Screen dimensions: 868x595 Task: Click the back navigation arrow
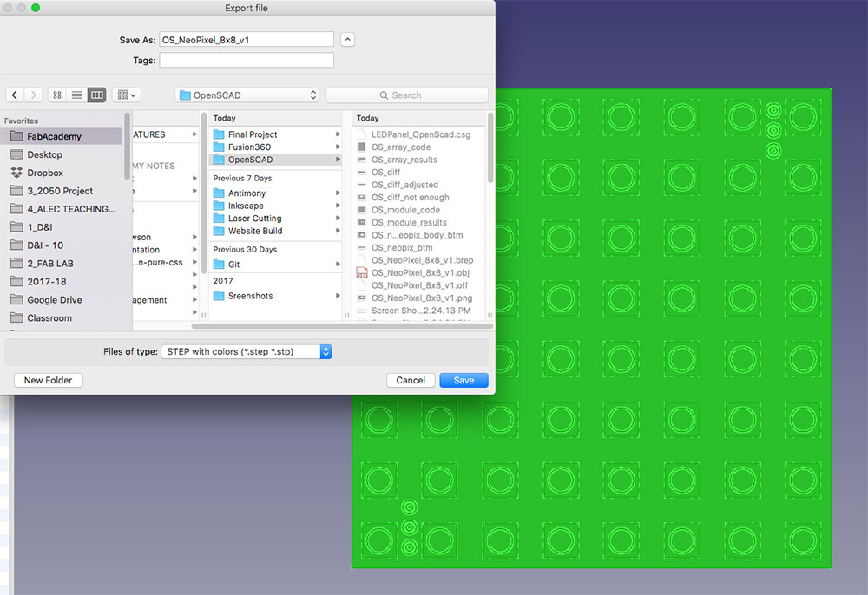[x=15, y=95]
